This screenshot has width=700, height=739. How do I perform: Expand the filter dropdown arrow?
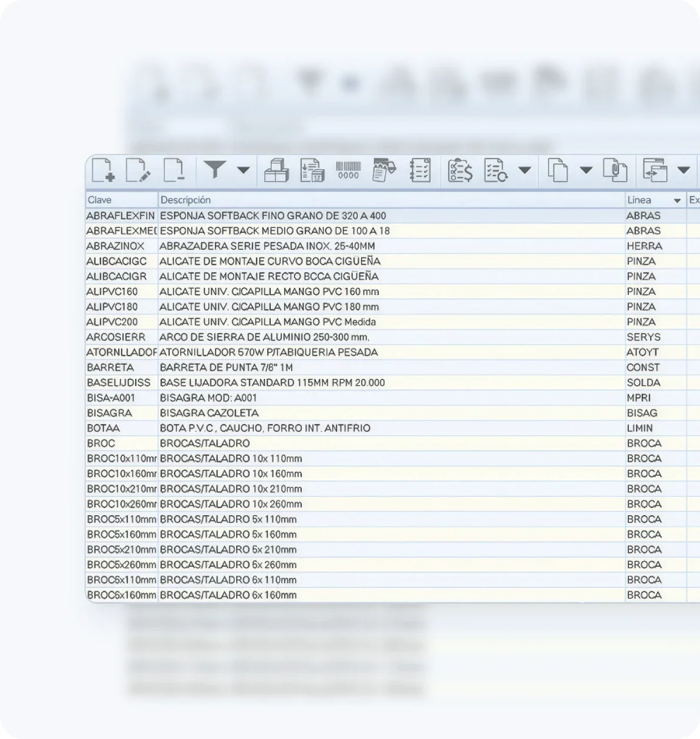pos(243,170)
